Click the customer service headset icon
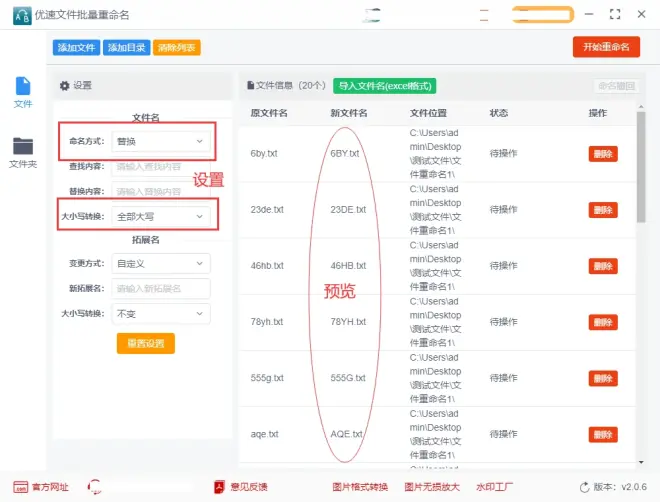The image size is (660, 502). click(x=97, y=487)
